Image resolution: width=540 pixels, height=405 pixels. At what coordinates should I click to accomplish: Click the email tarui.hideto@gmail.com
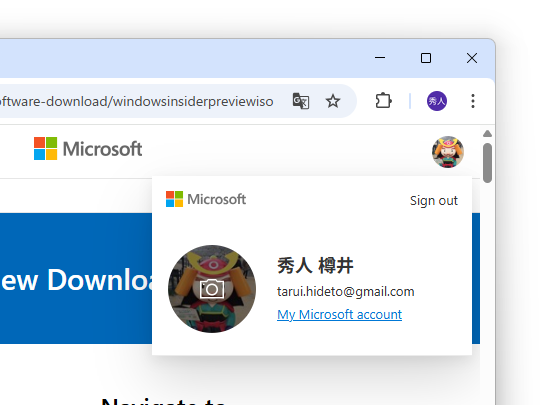[x=345, y=292]
